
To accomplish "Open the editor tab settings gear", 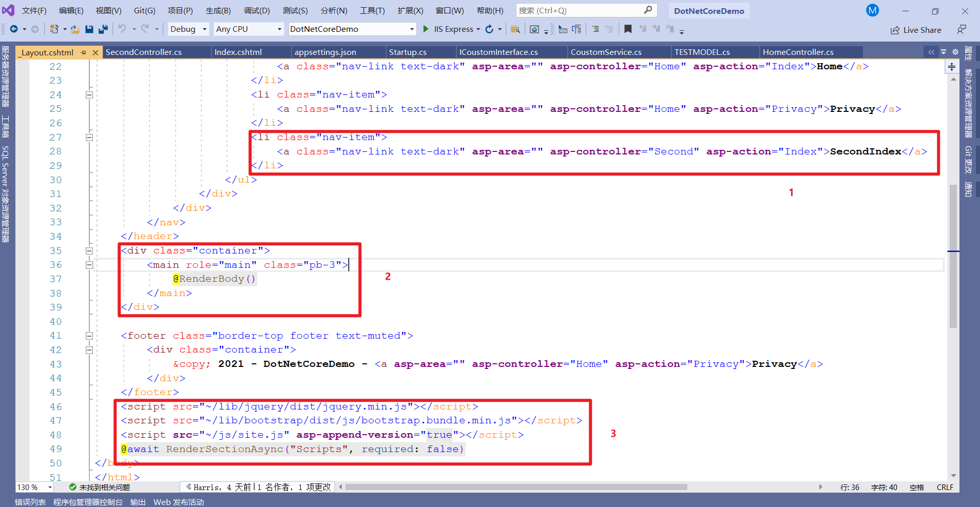I will pyautogui.click(x=955, y=52).
